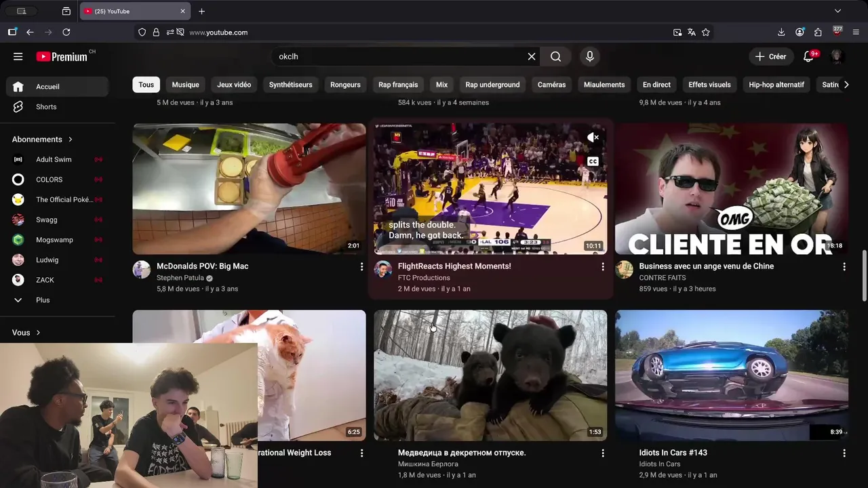Screen dimensions: 868x488
Task: Open the browser application menu
Action: [x=856, y=32]
